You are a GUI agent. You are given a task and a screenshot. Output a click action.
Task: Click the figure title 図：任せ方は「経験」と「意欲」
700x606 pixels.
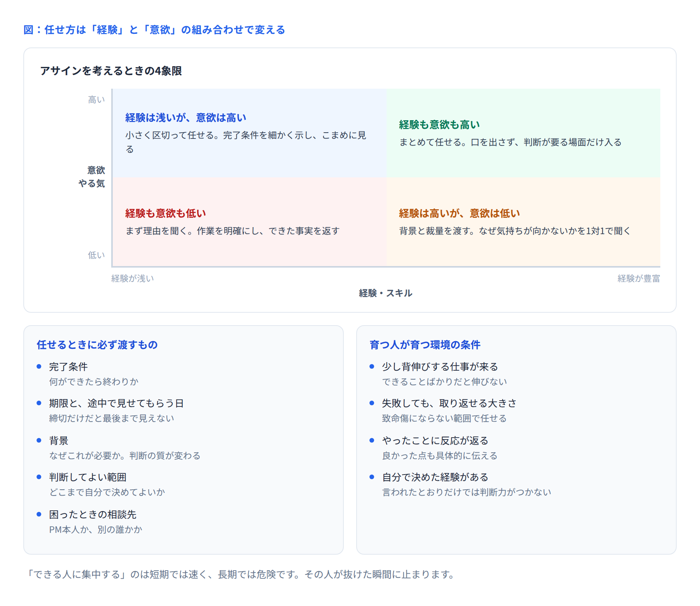(154, 30)
